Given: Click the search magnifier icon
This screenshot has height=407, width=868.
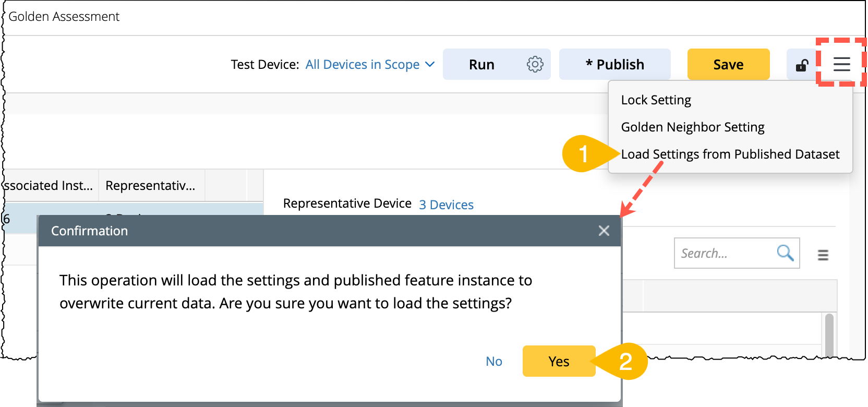Looking at the screenshot, I should (x=785, y=253).
